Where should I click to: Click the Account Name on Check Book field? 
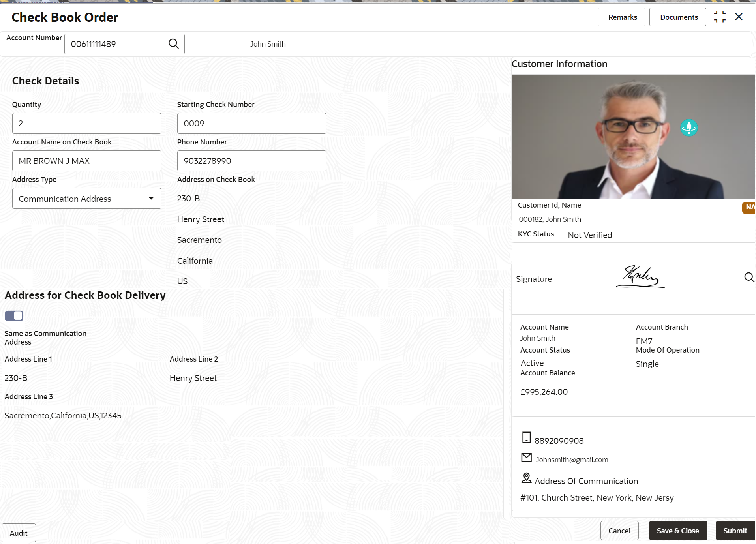(x=87, y=161)
